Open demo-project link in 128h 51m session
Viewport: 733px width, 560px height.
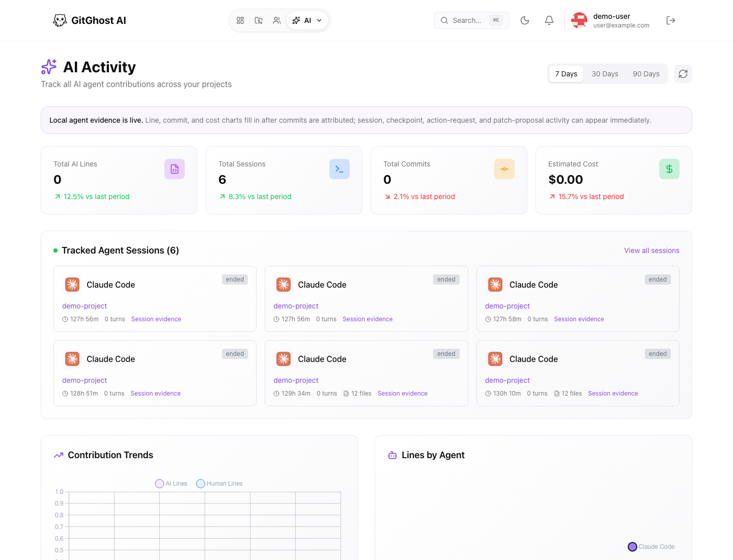pos(84,380)
